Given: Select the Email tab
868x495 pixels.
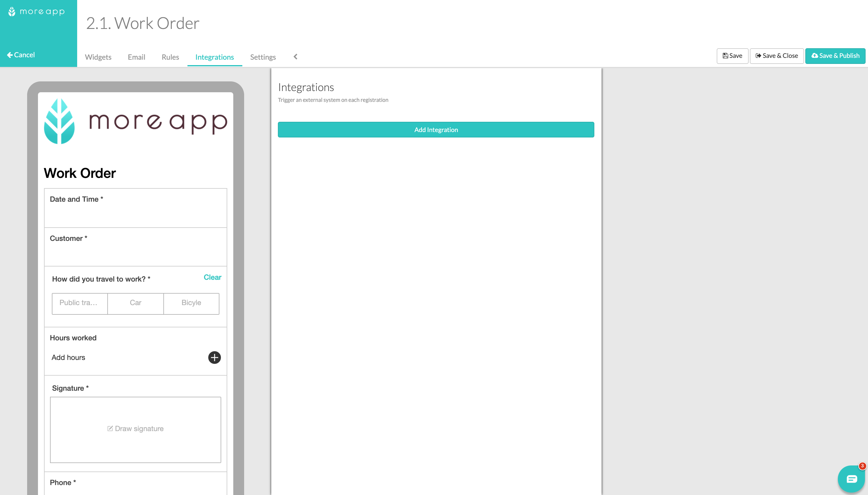Looking at the screenshot, I should coord(137,57).
